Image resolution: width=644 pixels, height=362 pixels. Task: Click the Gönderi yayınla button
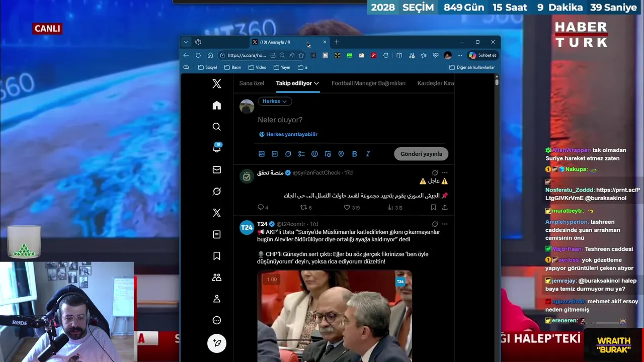[x=421, y=154]
